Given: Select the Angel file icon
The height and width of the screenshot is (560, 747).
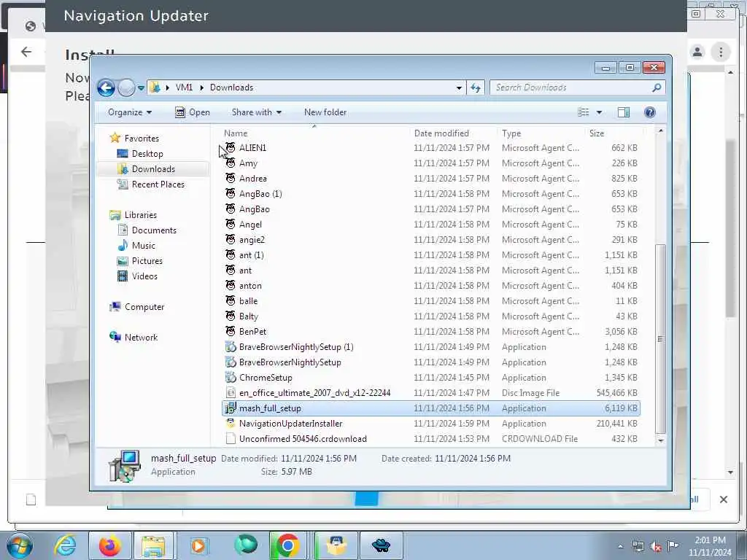Looking at the screenshot, I should [x=231, y=225].
